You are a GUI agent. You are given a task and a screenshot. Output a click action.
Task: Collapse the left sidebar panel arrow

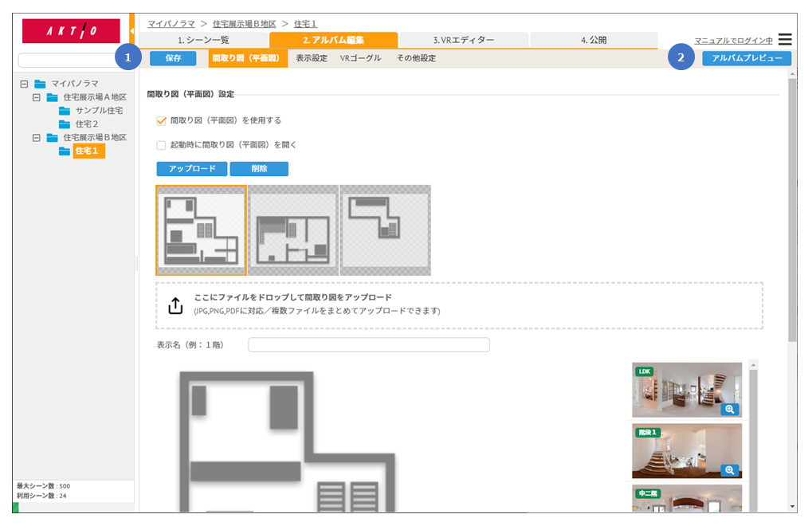click(131, 32)
